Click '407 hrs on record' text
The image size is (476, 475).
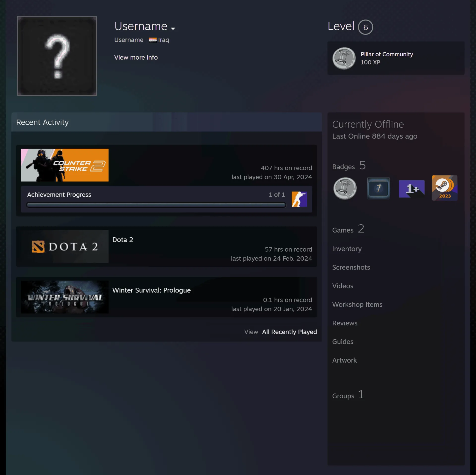tap(286, 168)
